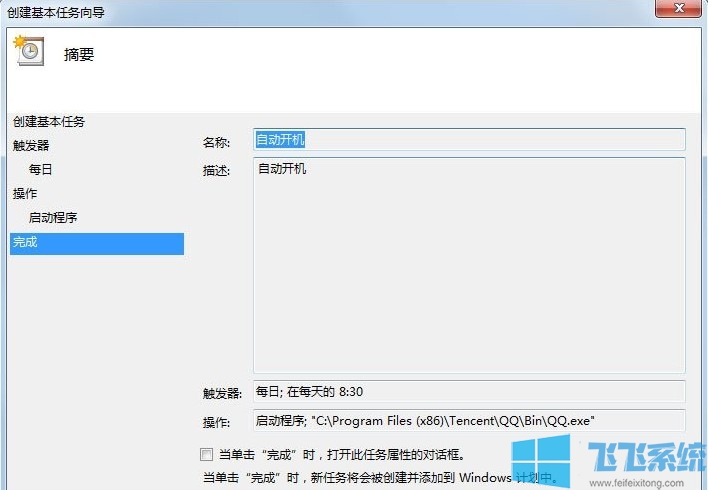Image resolution: width=708 pixels, height=490 pixels.
Task: Click the 描述: label
Action: 216,171
